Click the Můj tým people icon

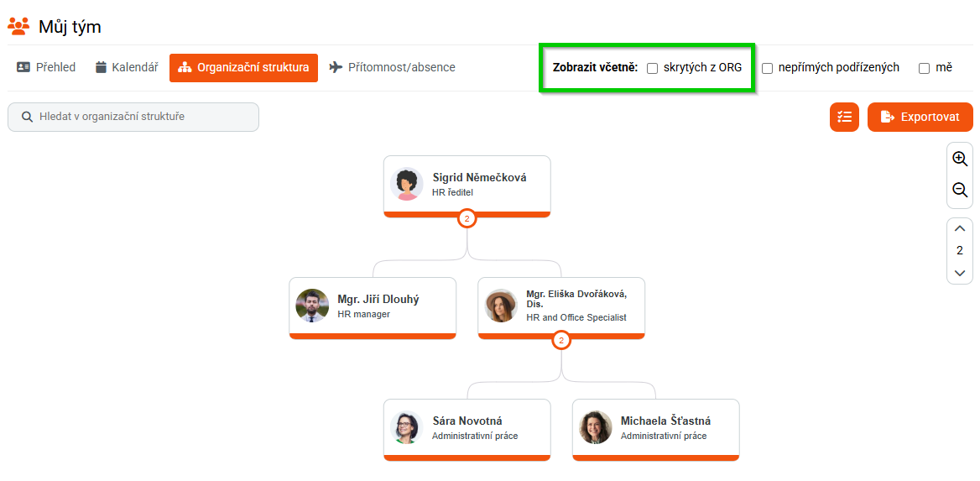(x=18, y=26)
